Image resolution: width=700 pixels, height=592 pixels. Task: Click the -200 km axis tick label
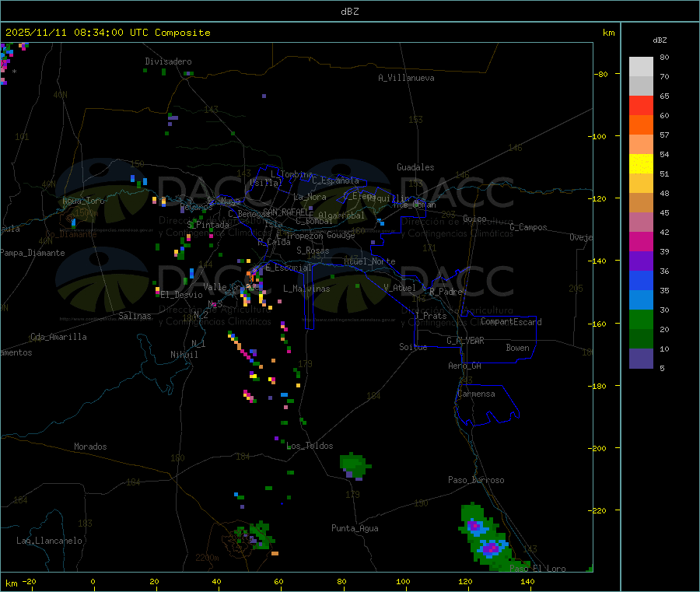(597, 448)
